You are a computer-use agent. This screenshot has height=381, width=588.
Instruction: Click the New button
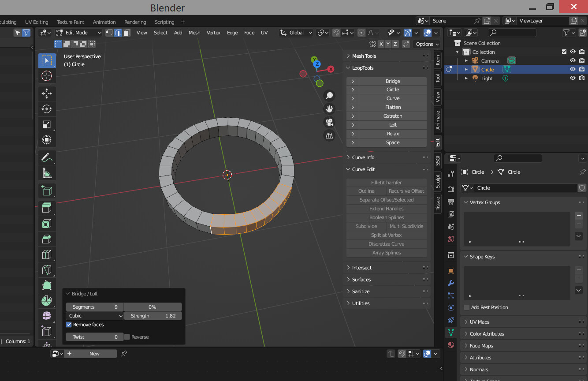click(94, 354)
